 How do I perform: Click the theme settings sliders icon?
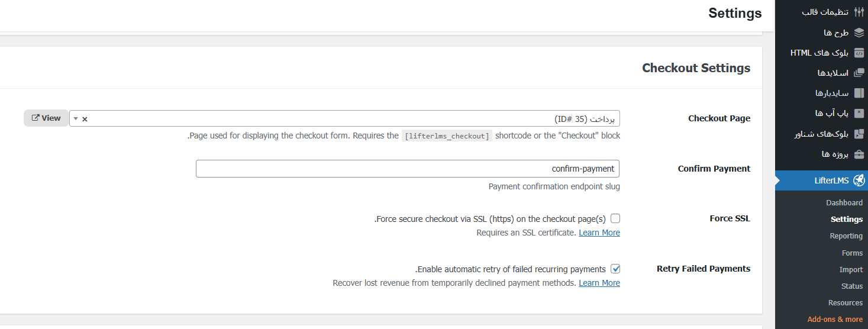(859, 12)
